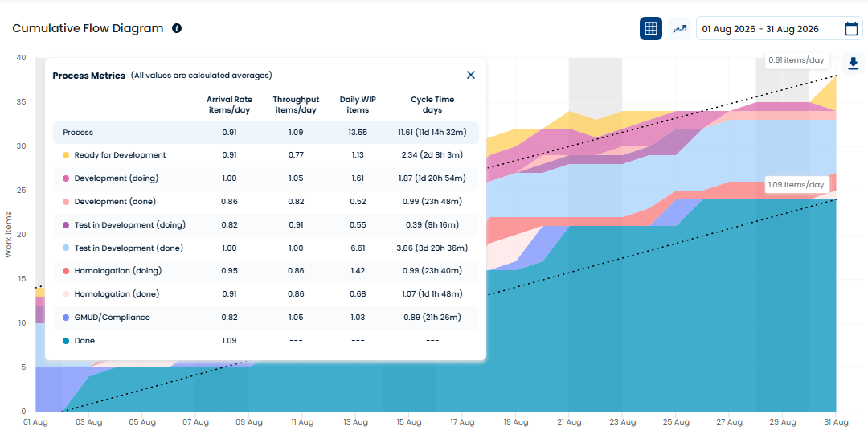The image size is (868, 439).
Task: Click the Daily WIP items column header
Action: (x=358, y=105)
